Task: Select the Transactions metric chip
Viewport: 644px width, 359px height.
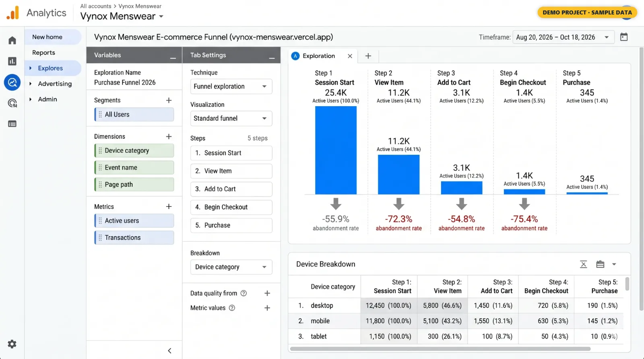Action: pyautogui.click(x=134, y=238)
